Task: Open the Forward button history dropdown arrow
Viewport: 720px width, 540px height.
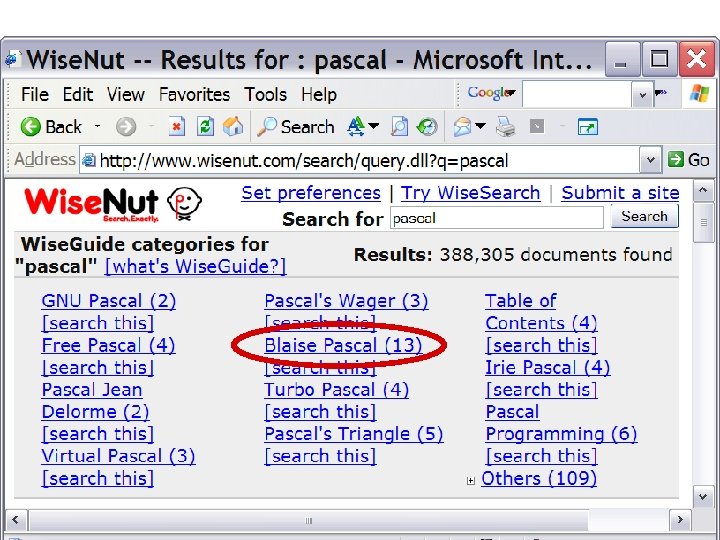Action: [151, 126]
